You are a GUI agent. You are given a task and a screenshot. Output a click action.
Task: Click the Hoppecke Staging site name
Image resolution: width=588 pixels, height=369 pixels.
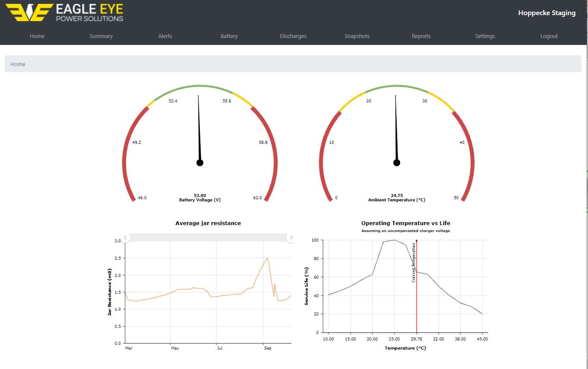coord(547,13)
